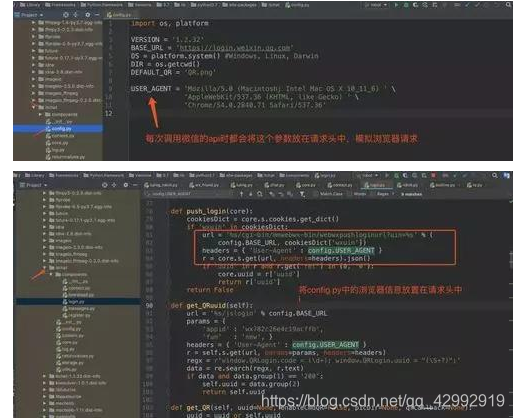Select active login.py tab in bottom window

375,185
